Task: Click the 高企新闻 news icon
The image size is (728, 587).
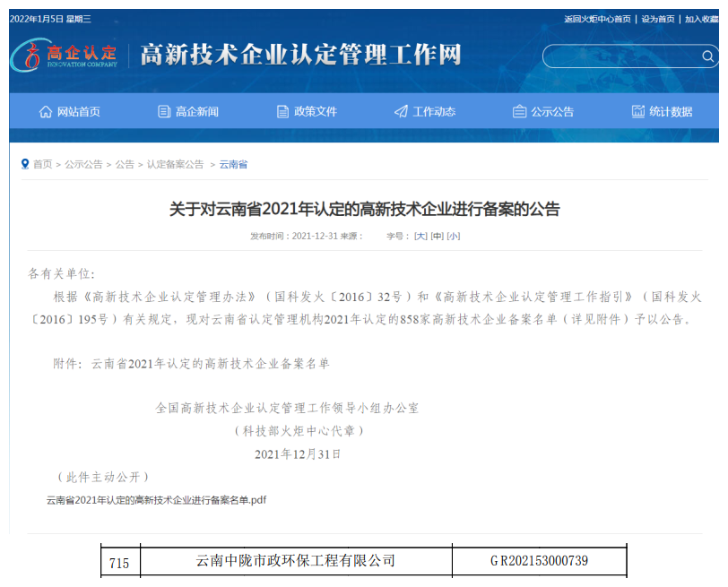Action: point(164,112)
